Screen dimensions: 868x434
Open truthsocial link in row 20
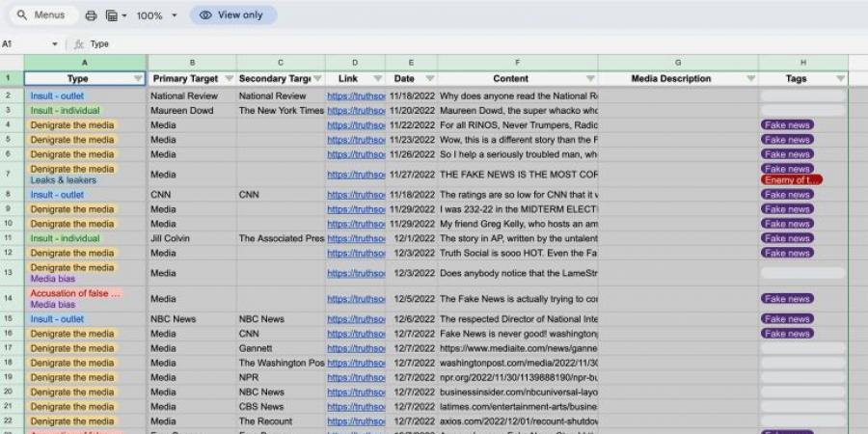click(356, 392)
